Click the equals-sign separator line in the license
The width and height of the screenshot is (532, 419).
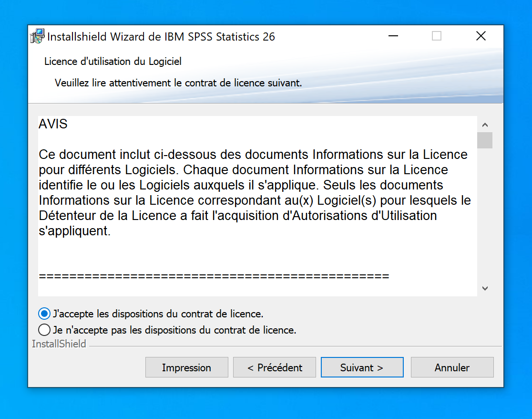click(214, 276)
